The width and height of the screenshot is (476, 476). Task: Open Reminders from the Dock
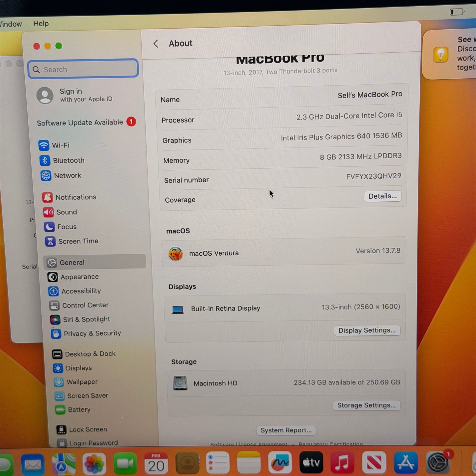click(x=218, y=463)
